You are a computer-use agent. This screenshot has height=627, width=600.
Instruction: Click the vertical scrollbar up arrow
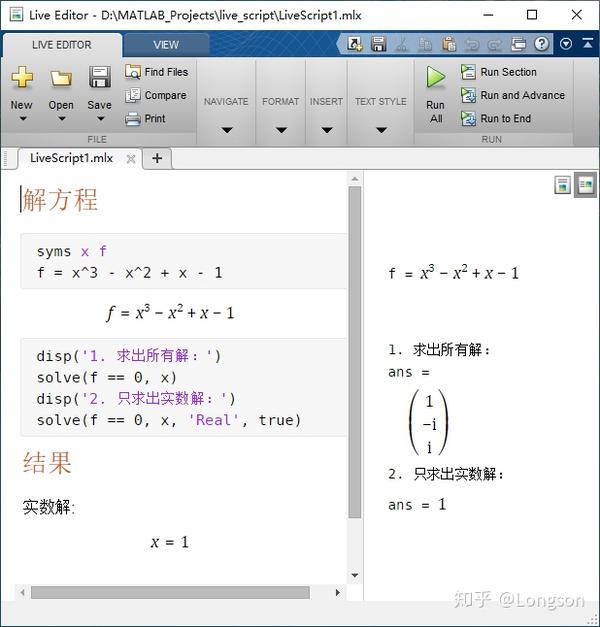pos(355,179)
